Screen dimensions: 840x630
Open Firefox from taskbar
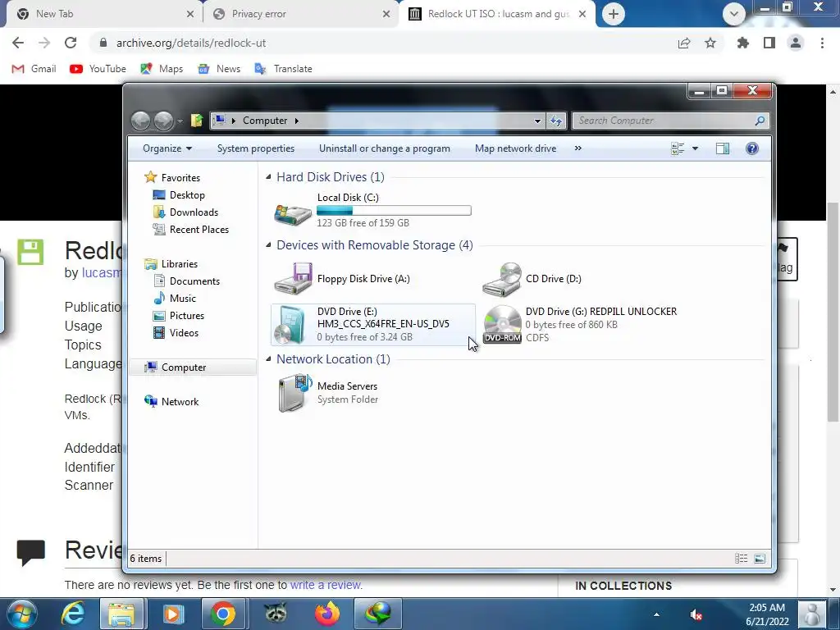[x=326, y=614]
